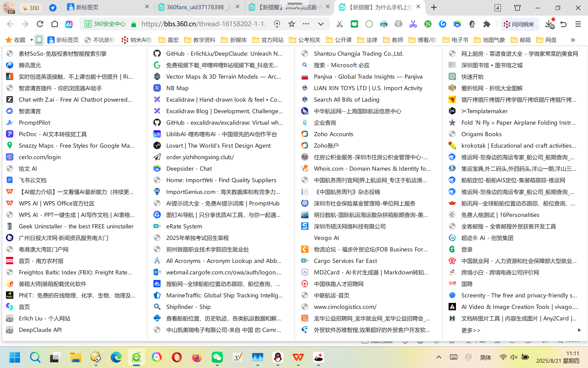Open the three-dot more options in address bar
The image size is (588, 368).
click(306, 24)
